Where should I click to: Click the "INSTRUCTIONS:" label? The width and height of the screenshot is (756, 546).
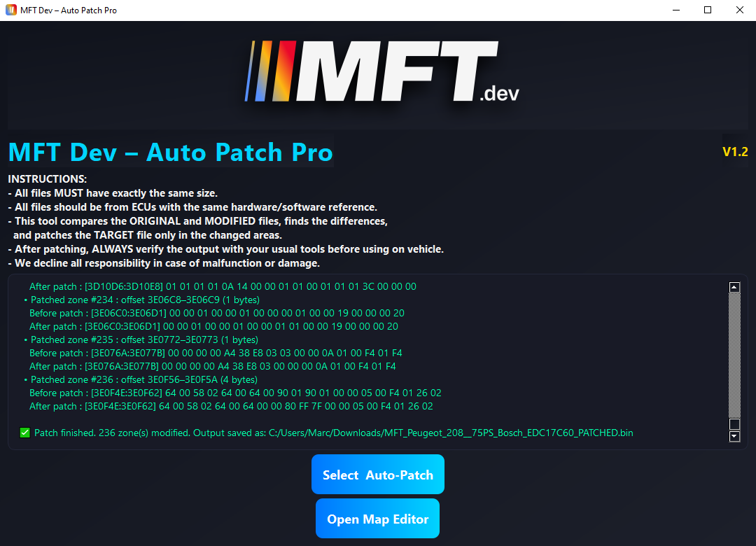pos(48,179)
